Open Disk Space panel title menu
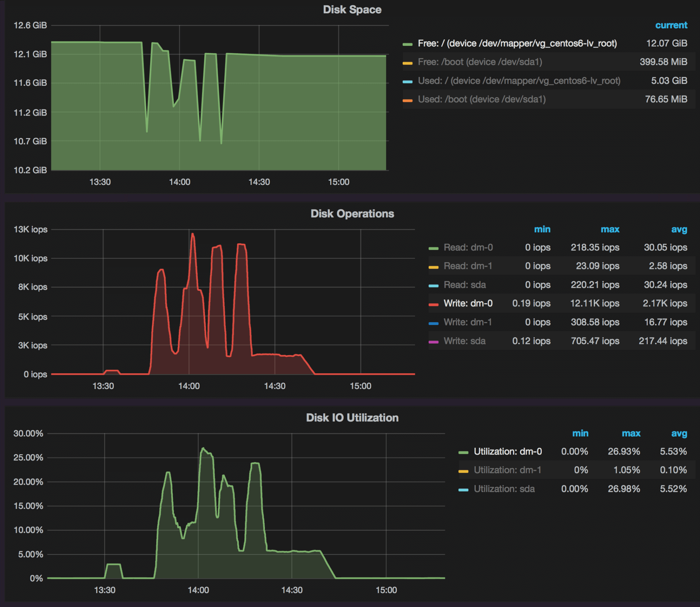 pyautogui.click(x=352, y=10)
